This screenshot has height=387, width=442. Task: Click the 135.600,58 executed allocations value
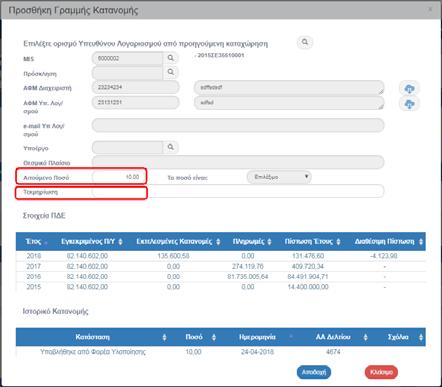[x=173, y=256]
